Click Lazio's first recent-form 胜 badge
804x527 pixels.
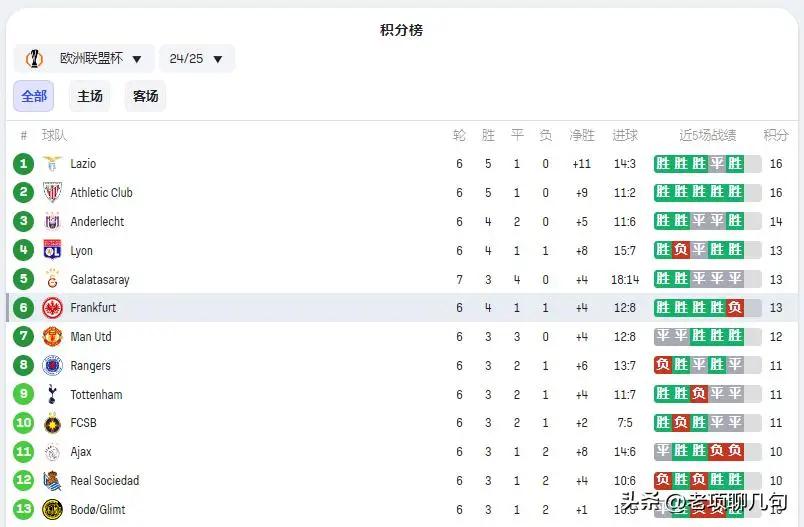pos(663,164)
